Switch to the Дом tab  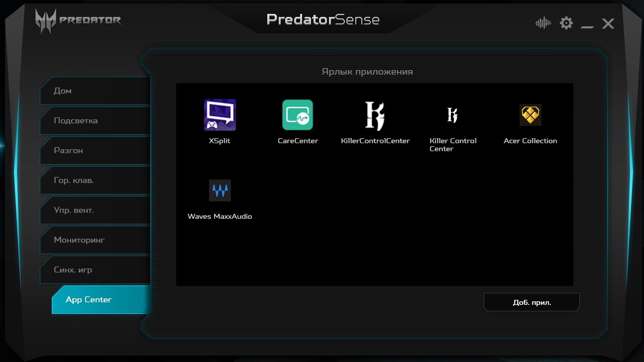pos(95,91)
